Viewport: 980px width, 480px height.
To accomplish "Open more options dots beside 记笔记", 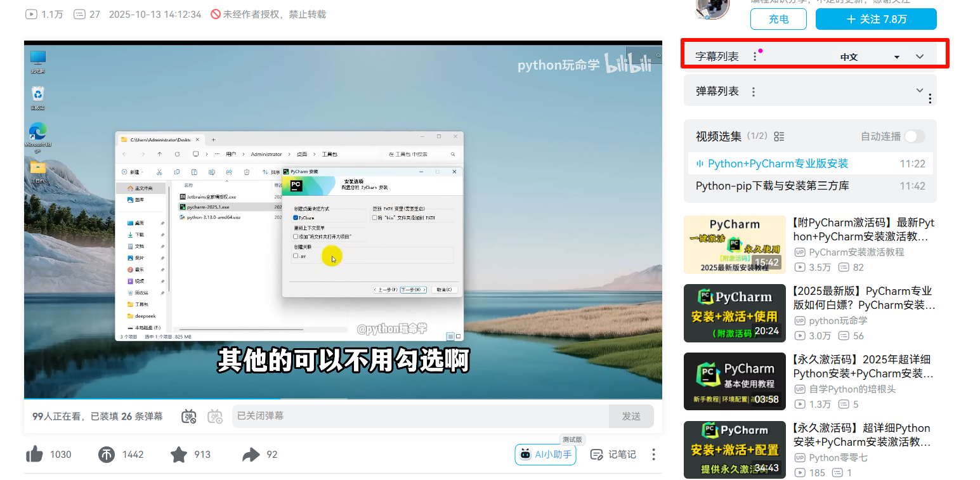I will [653, 455].
